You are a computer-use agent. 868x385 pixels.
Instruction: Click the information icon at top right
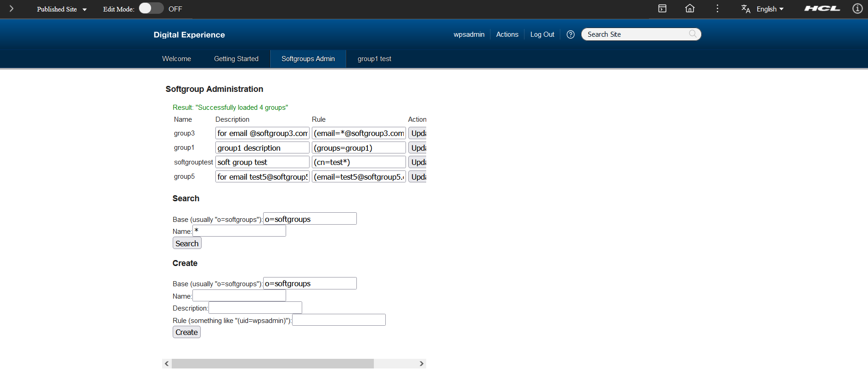857,9
